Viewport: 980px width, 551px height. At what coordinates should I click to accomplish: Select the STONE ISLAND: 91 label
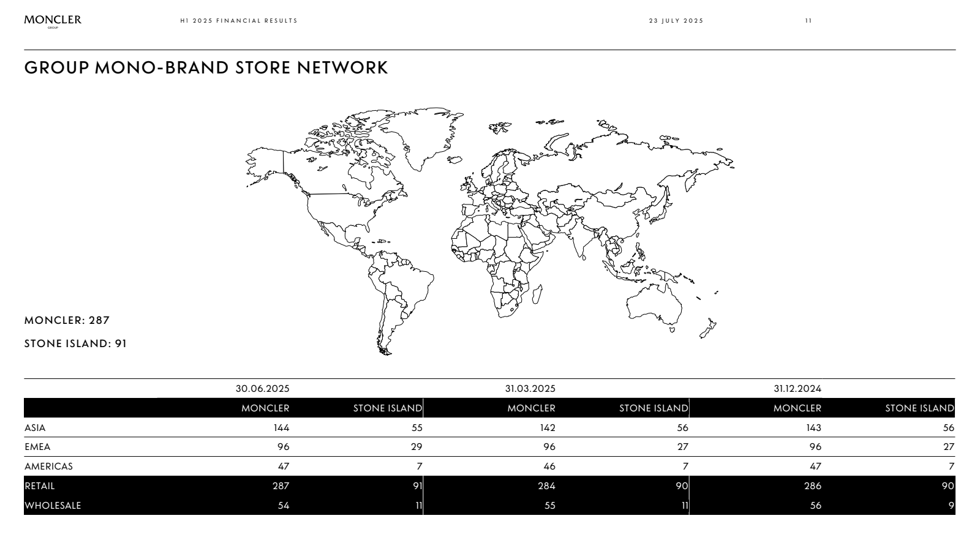[75, 343]
